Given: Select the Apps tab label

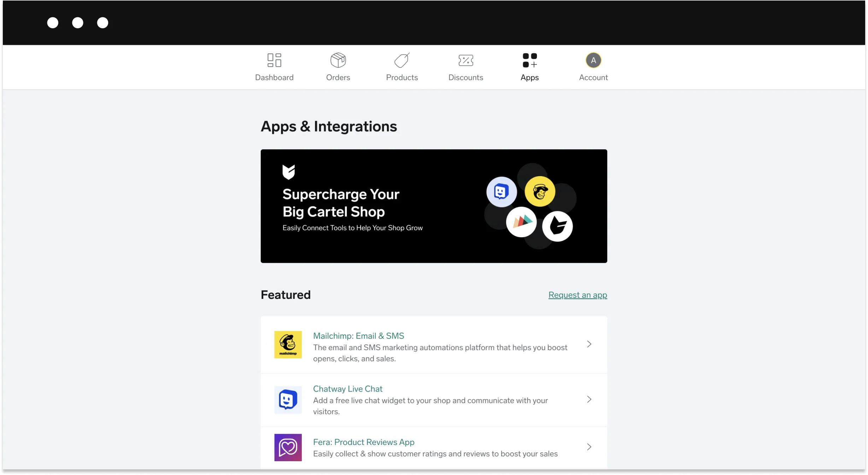Looking at the screenshot, I should coord(530,77).
